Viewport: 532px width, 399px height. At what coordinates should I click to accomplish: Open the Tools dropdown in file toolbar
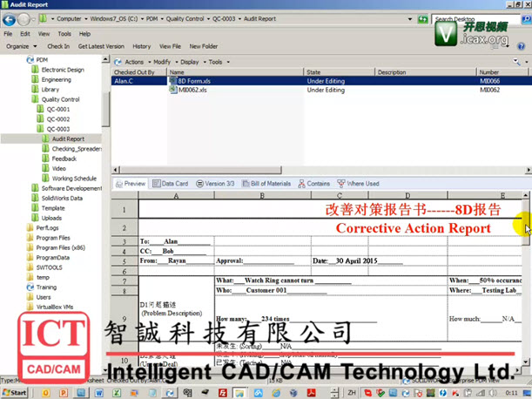pos(216,62)
